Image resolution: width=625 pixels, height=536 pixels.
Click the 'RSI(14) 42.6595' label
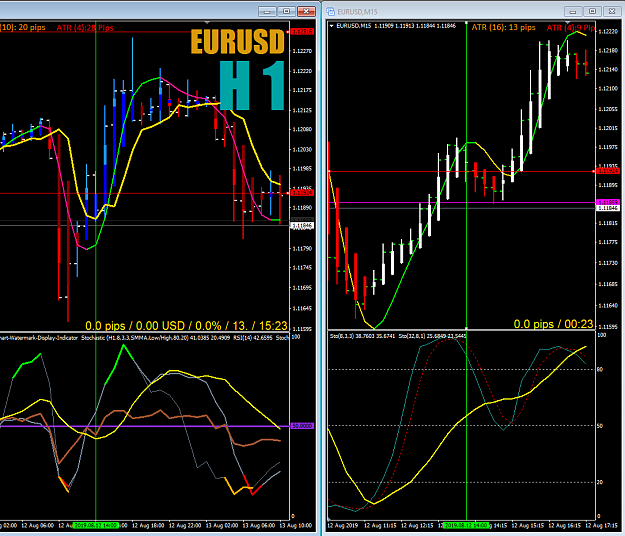click(253, 338)
